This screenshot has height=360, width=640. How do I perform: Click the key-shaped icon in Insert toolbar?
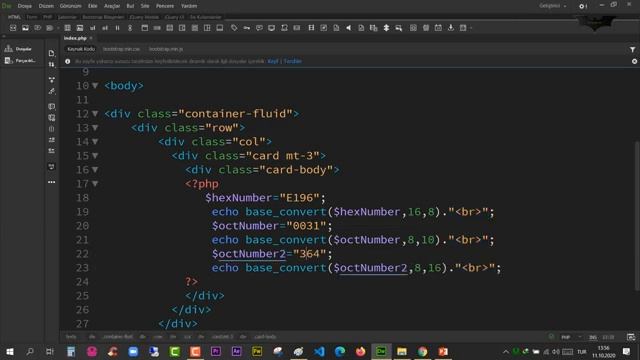click(247, 28)
